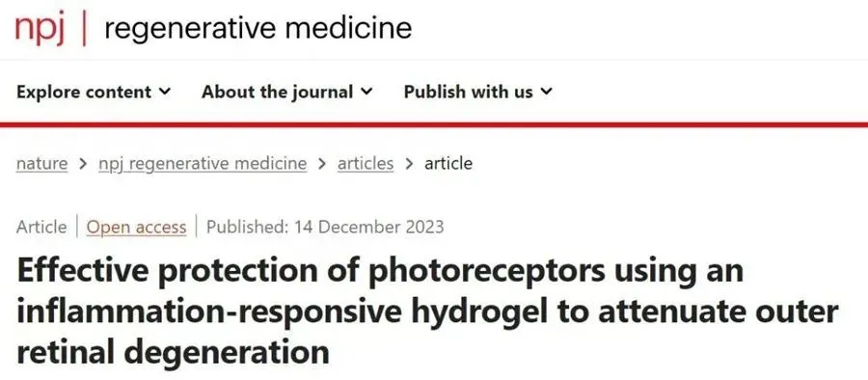This screenshot has width=868, height=380.
Task: Click the breadcrumb arrow before articles link
Action: coord(322,164)
